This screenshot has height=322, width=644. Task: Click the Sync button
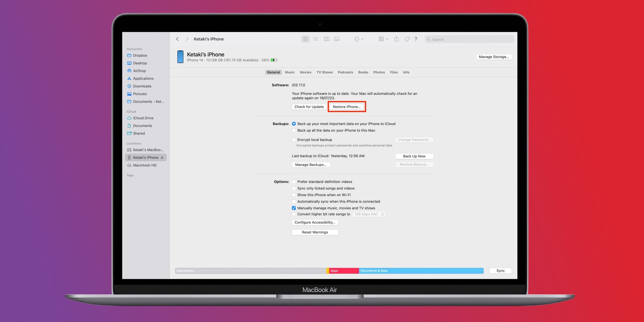point(500,271)
